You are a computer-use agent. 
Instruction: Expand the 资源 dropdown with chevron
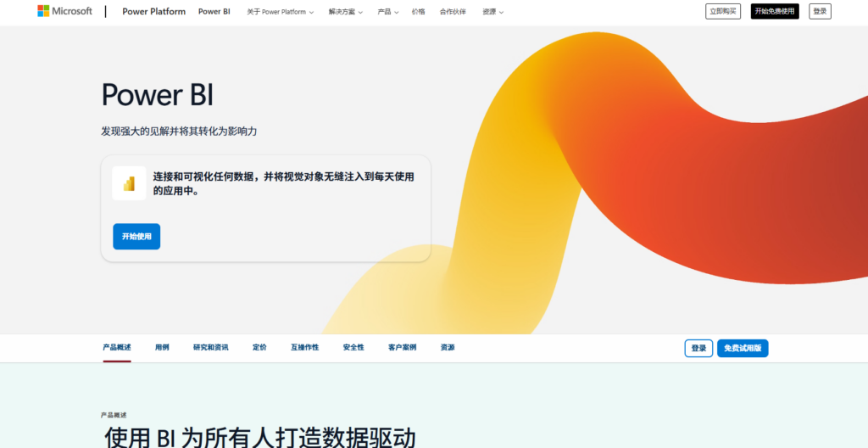(492, 12)
